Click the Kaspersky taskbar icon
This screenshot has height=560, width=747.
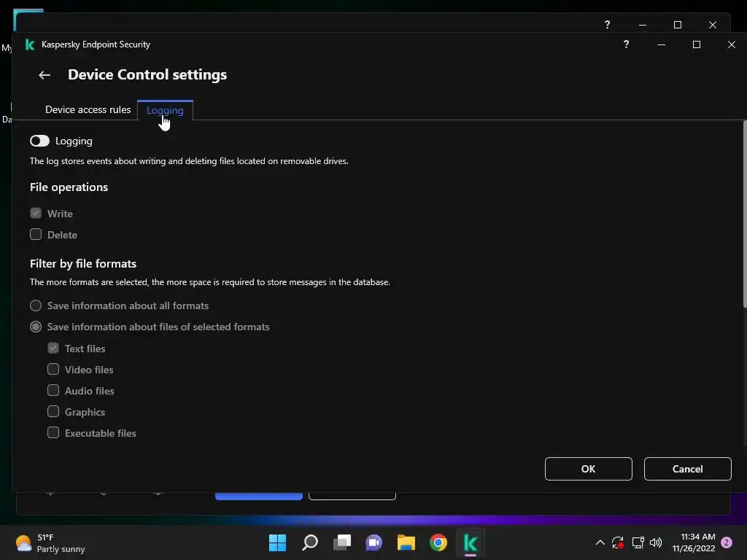(x=471, y=542)
